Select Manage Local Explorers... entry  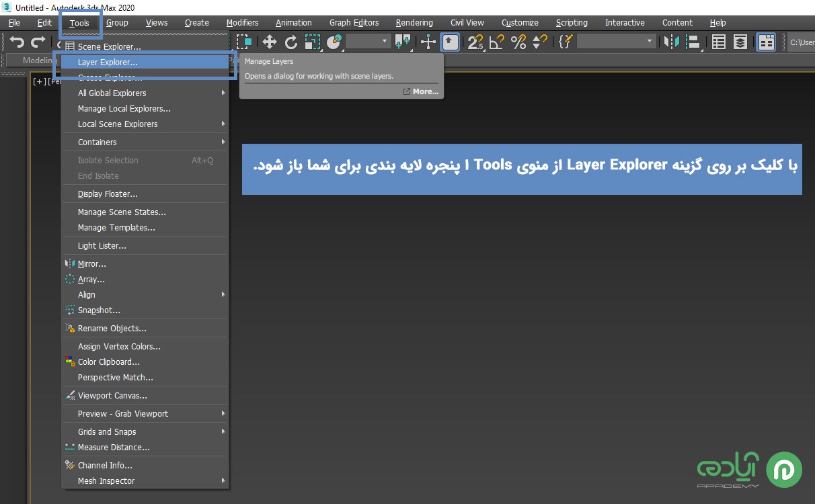[x=145, y=109]
